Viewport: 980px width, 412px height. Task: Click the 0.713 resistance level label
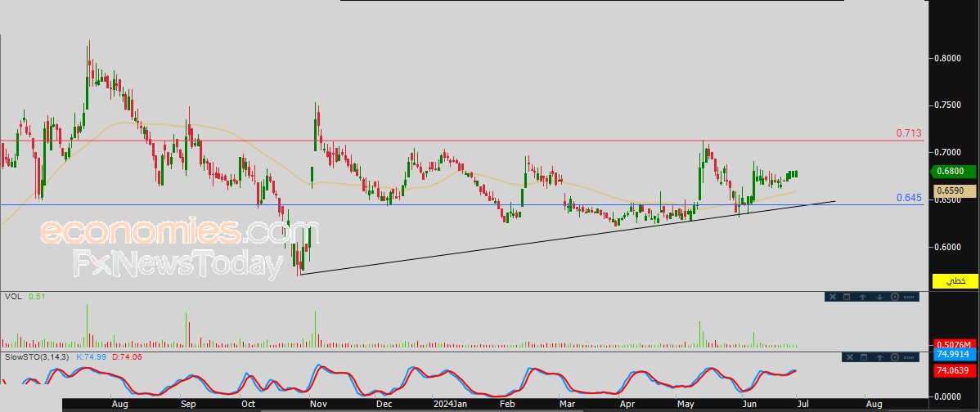coord(910,133)
